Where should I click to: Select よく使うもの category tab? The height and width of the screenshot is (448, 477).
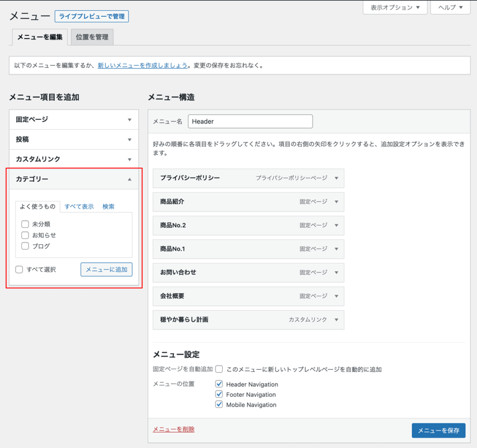tap(38, 206)
